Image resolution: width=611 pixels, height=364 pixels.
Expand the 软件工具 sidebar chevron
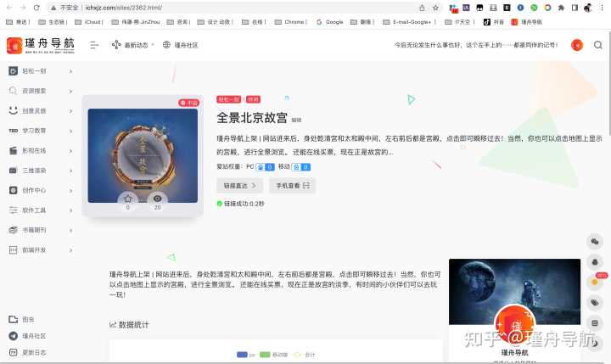[70, 210]
